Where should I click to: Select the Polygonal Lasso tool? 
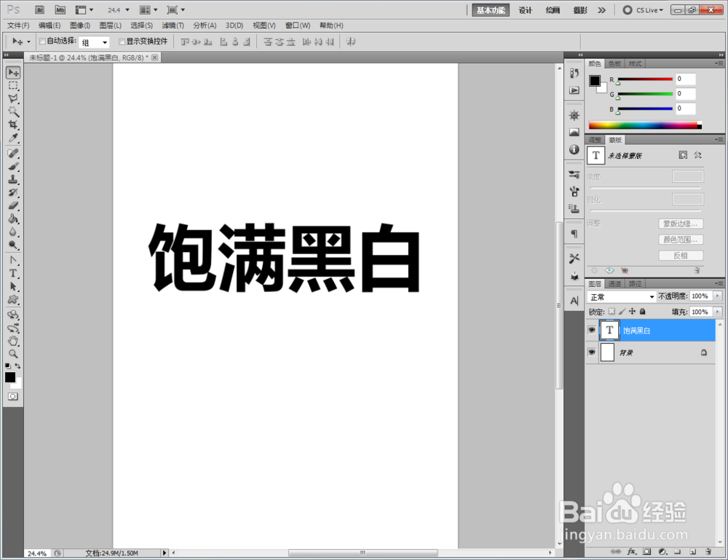pyautogui.click(x=13, y=98)
